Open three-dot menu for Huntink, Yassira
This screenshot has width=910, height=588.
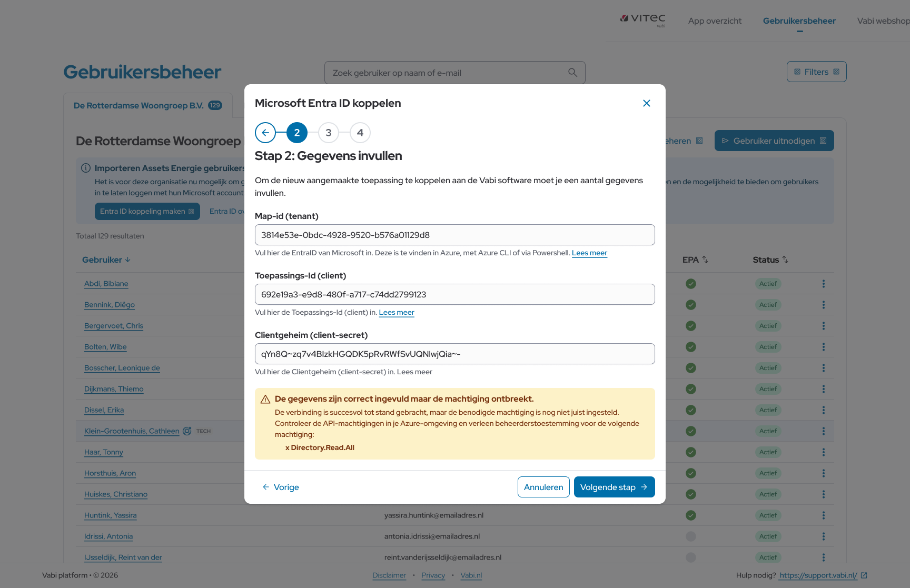(x=824, y=515)
